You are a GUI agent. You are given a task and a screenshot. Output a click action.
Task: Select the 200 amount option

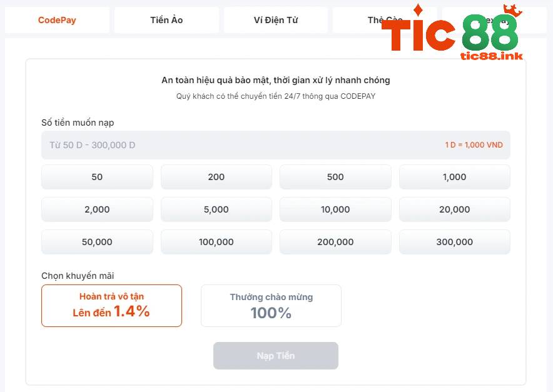click(x=216, y=176)
